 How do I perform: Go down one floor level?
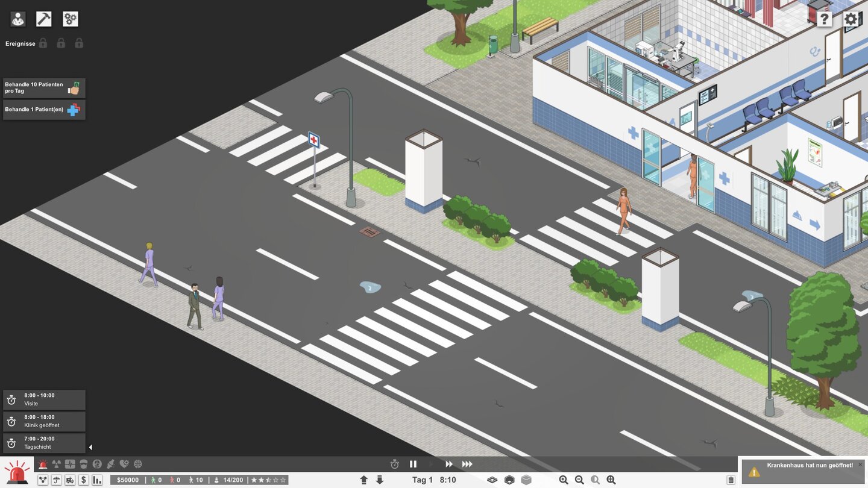[x=380, y=480]
